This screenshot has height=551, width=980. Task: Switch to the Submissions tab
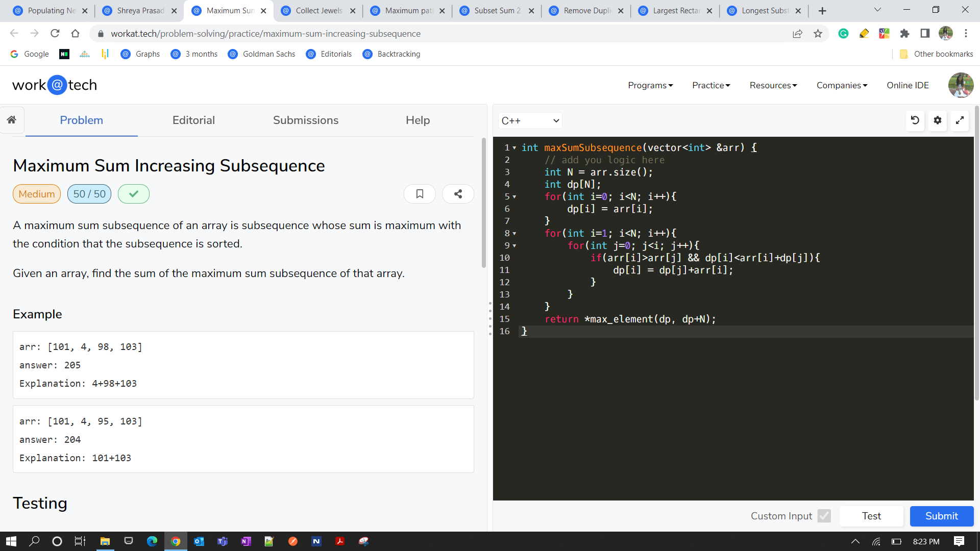click(x=306, y=120)
